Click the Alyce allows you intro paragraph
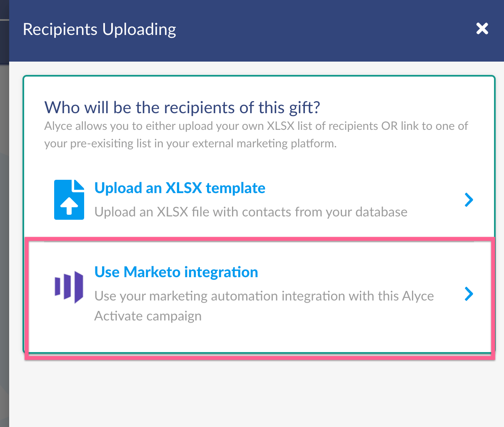The image size is (504, 427). pos(256,135)
